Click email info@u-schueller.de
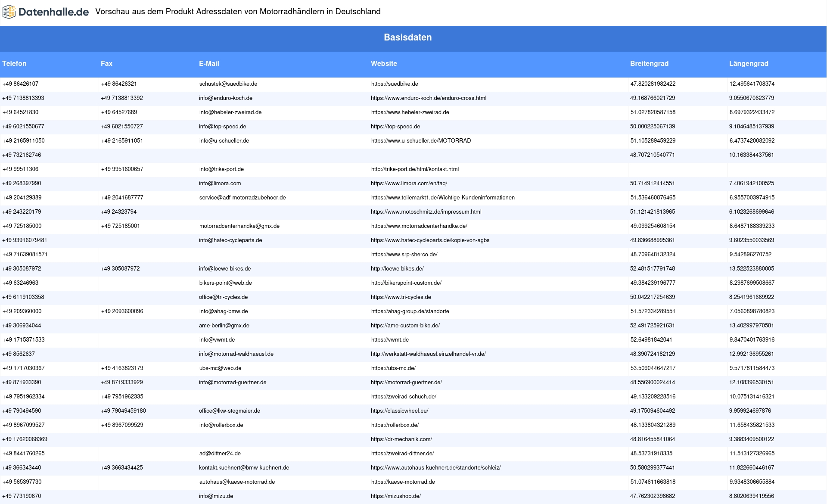Screen dimensions: 827x504 [224, 141]
